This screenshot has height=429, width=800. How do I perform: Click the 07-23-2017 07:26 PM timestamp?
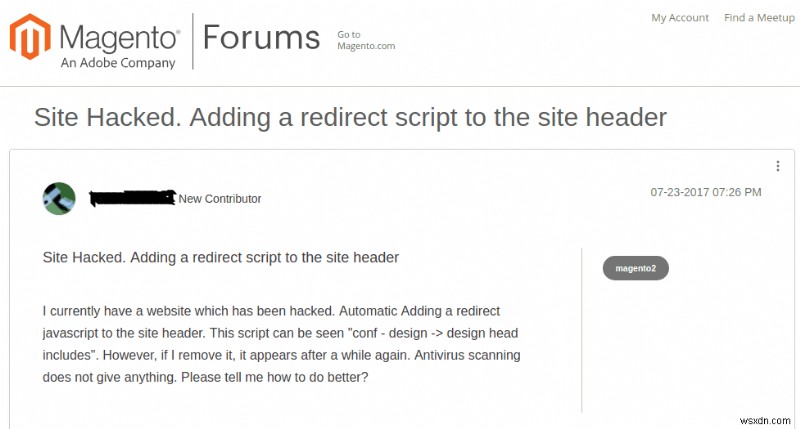tap(705, 191)
